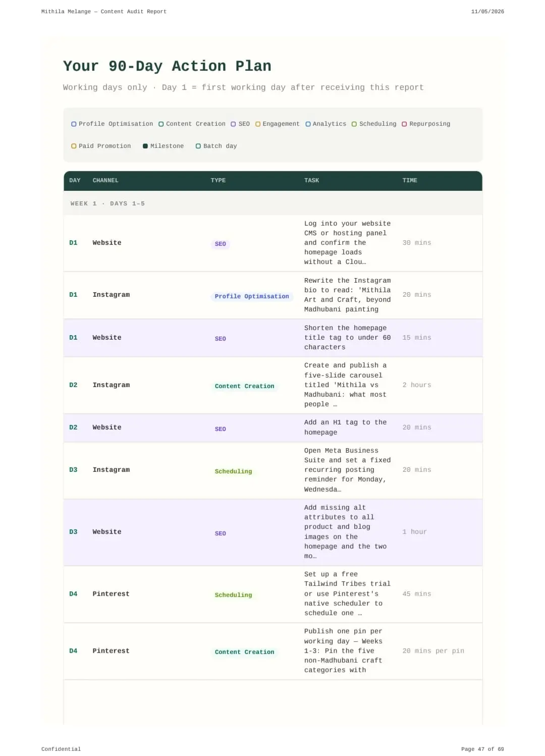
Task: Click the 'Content Creation' tag in the 'Publish one pin' row
Action: tap(245, 653)
